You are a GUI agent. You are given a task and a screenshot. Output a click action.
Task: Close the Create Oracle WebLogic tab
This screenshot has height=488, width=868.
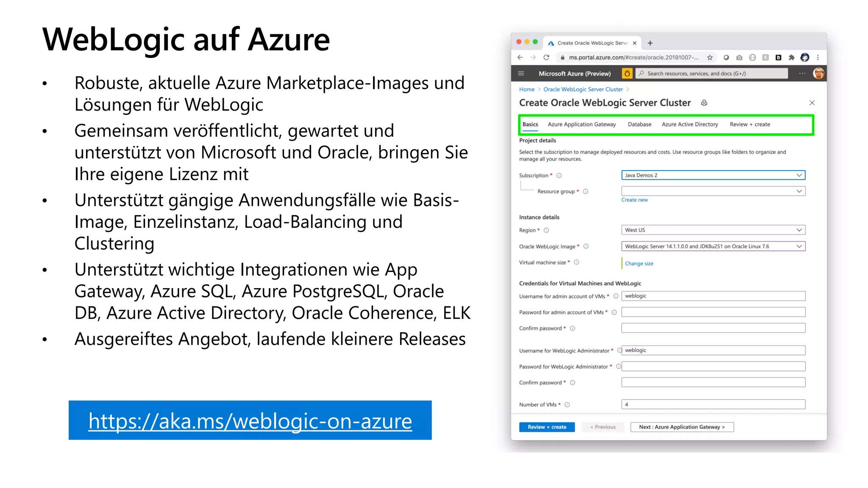point(634,43)
